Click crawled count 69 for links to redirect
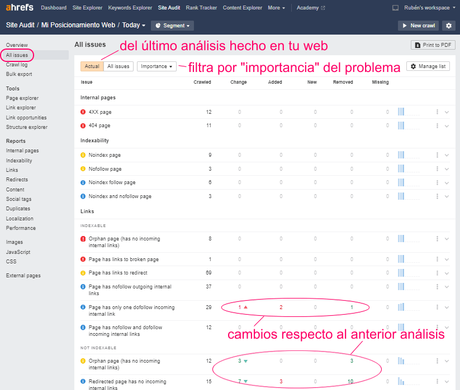The image size is (460, 390). pos(209,273)
